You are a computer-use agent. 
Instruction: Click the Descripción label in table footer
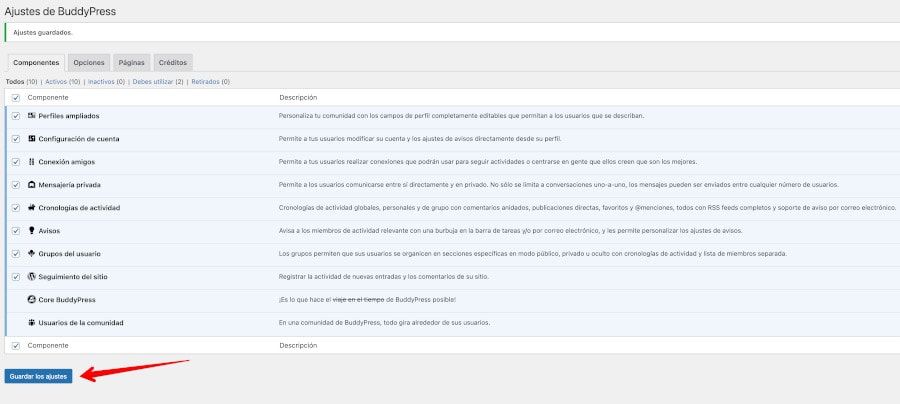(298, 345)
